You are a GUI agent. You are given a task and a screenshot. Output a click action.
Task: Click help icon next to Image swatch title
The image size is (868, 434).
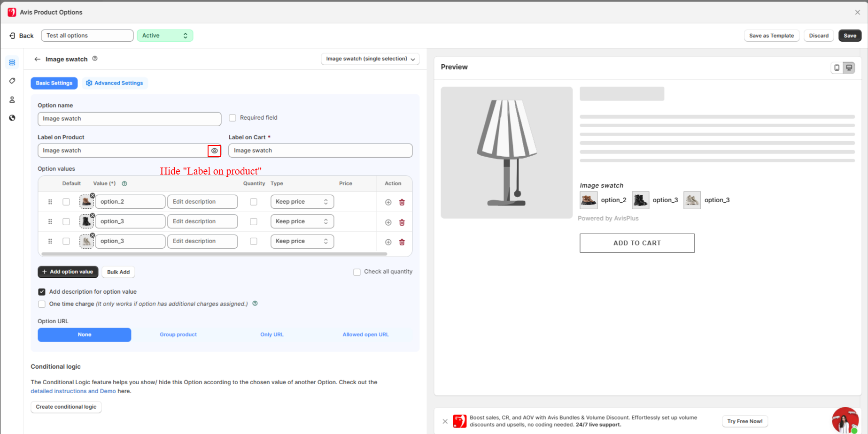pyautogui.click(x=95, y=59)
